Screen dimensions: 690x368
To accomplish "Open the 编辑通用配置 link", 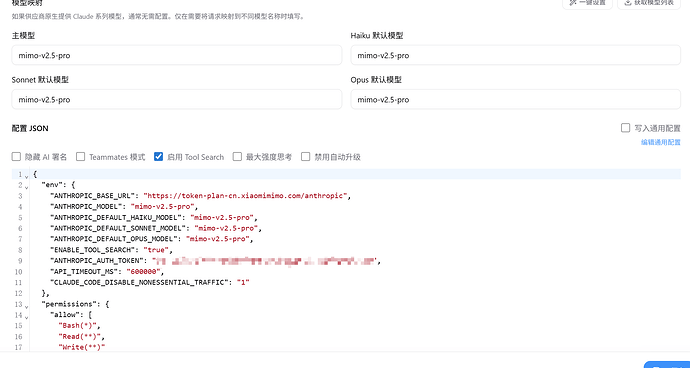I will coord(661,142).
